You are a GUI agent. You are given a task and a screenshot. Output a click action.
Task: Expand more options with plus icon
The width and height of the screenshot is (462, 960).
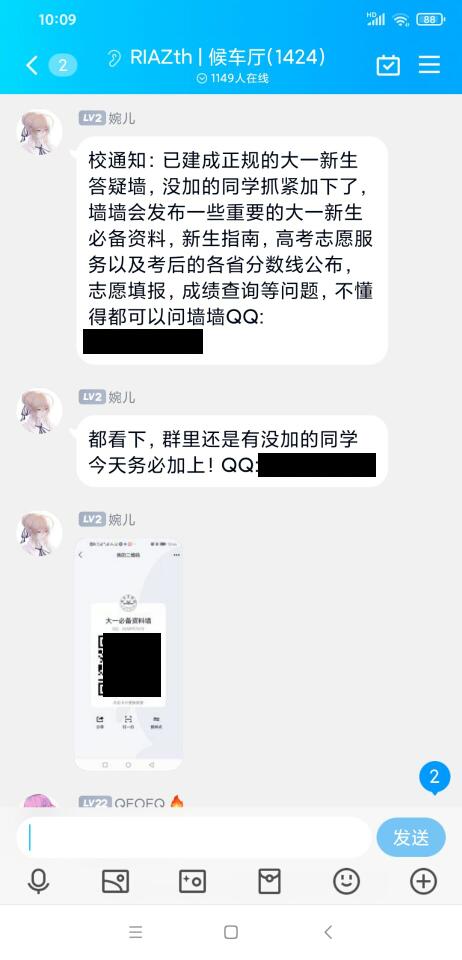[423, 882]
